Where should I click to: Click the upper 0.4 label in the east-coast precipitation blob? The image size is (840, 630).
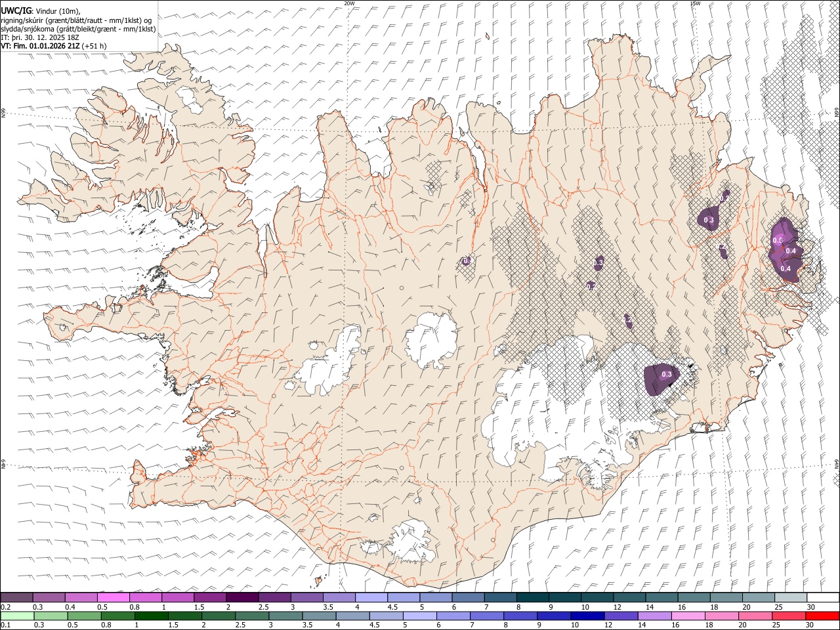pos(791,251)
